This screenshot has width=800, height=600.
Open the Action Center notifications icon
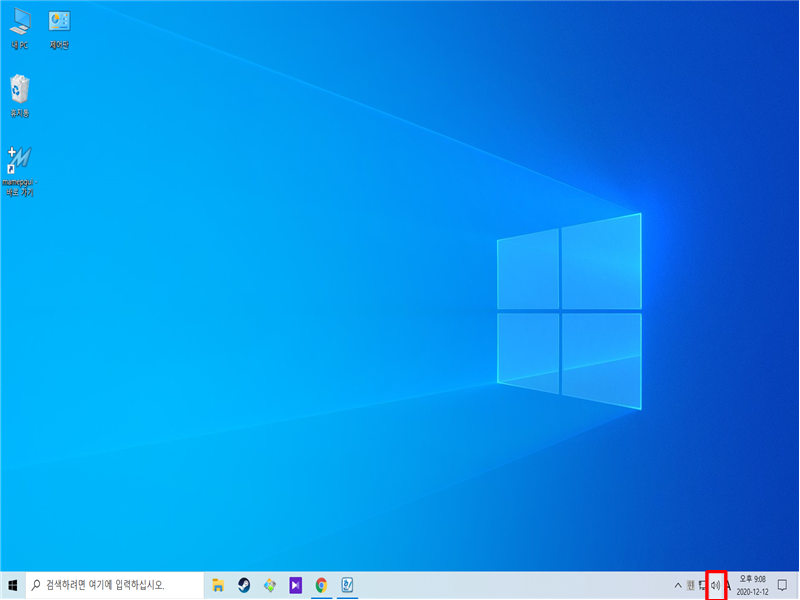782,585
